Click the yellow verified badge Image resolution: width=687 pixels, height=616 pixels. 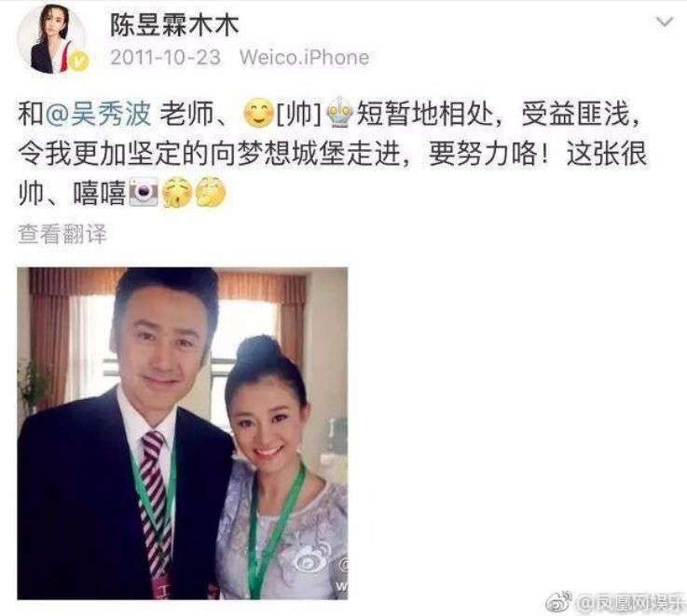(x=80, y=61)
